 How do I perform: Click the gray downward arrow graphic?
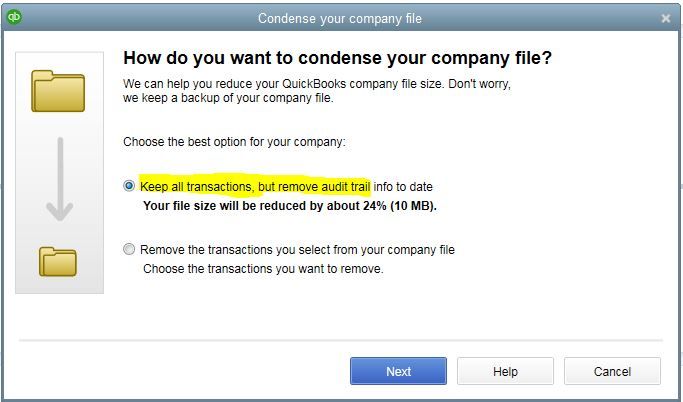59,178
